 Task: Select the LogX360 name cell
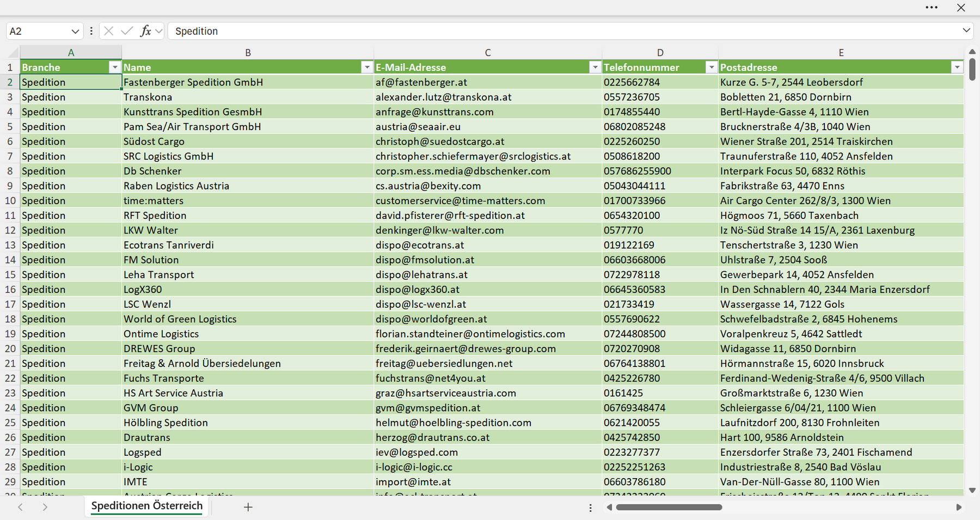click(x=248, y=289)
